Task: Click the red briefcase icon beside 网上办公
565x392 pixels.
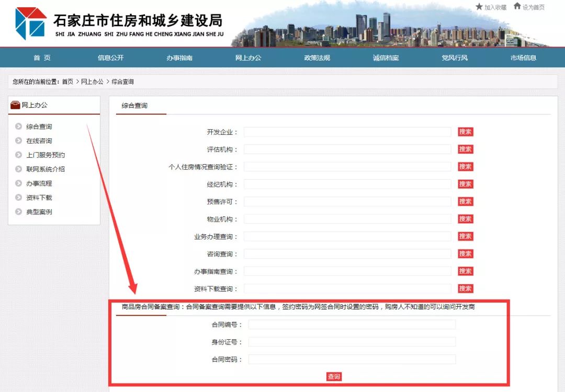Action: 15,105
